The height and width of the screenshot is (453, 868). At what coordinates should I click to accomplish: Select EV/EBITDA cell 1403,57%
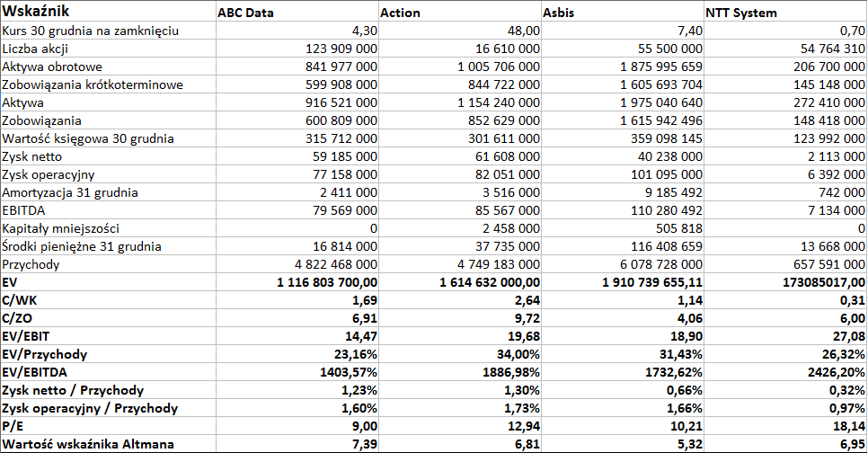[x=297, y=372]
